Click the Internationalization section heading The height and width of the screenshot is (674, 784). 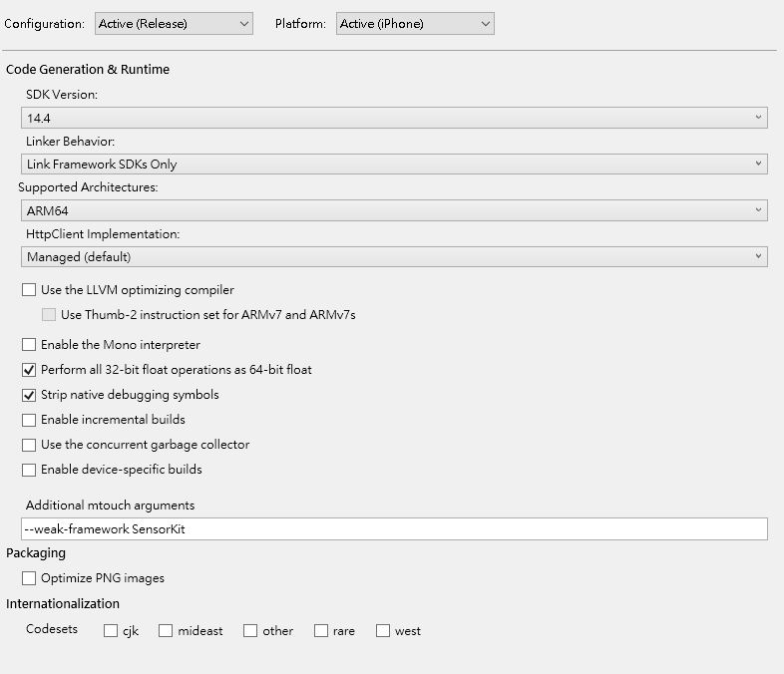click(x=63, y=603)
